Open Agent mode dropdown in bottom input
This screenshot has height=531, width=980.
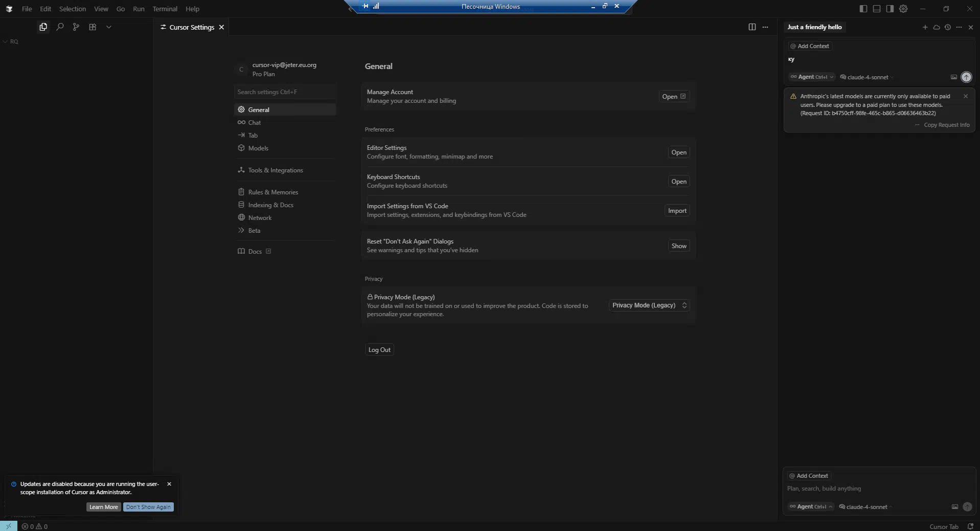coord(811,507)
